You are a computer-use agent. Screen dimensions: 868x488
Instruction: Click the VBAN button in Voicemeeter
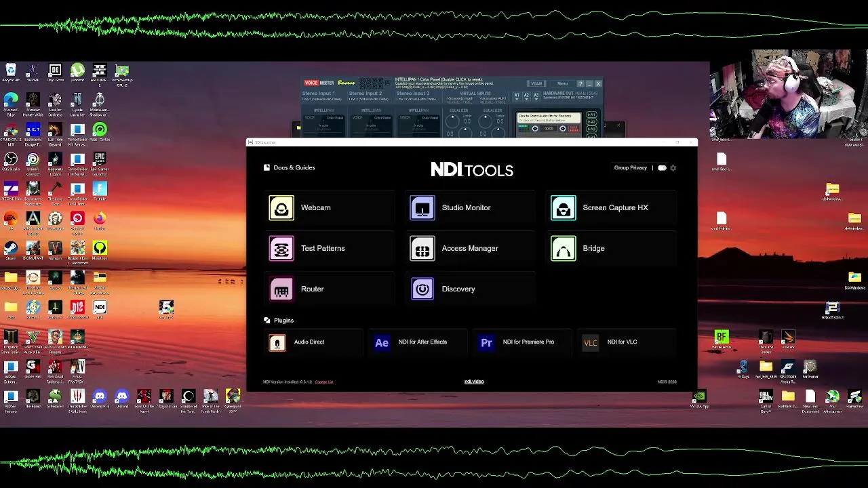tap(536, 83)
